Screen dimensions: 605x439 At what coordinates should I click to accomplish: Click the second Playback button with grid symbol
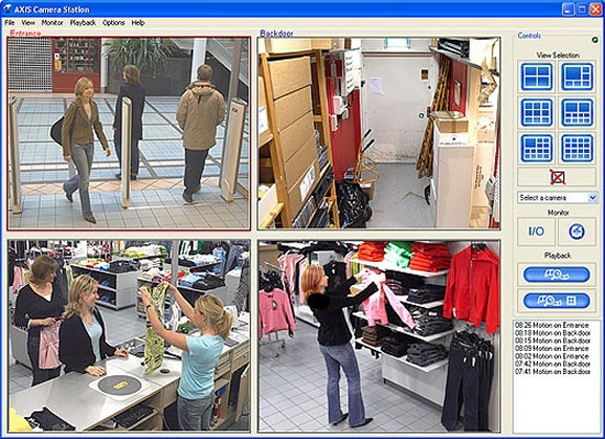pos(557,300)
